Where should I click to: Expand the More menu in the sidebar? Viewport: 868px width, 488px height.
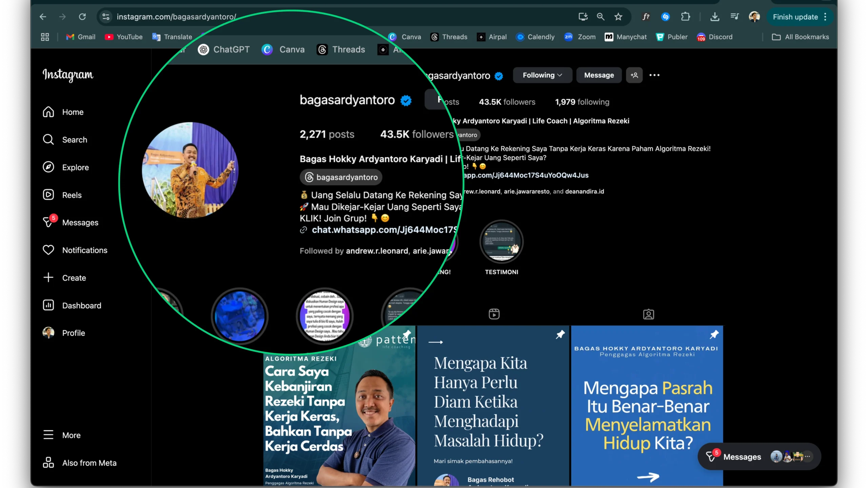(62, 435)
